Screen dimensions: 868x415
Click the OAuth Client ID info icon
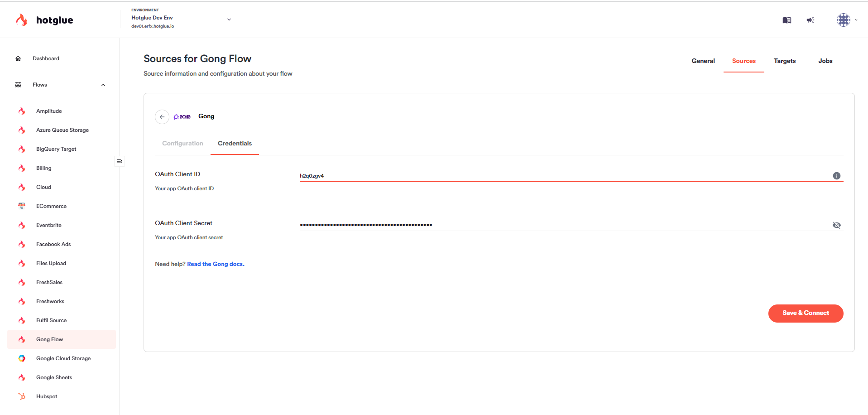pyautogui.click(x=837, y=176)
